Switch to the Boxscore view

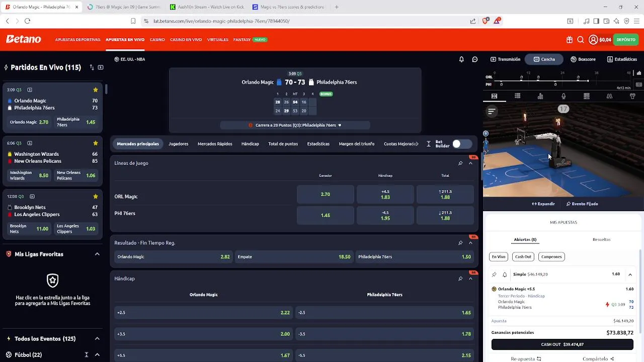coord(583,59)
